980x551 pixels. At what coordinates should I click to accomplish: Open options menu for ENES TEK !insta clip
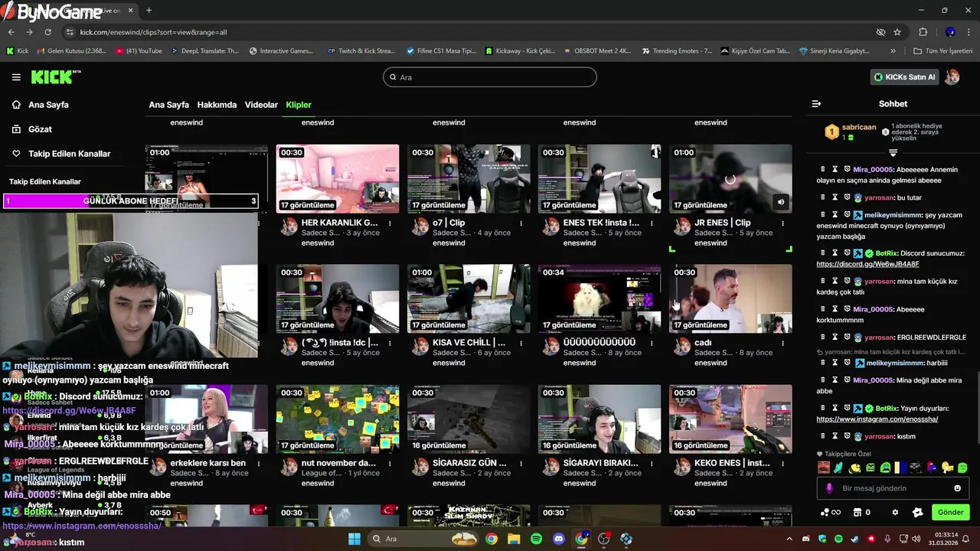pyautogui.click(x=652, y=223)
